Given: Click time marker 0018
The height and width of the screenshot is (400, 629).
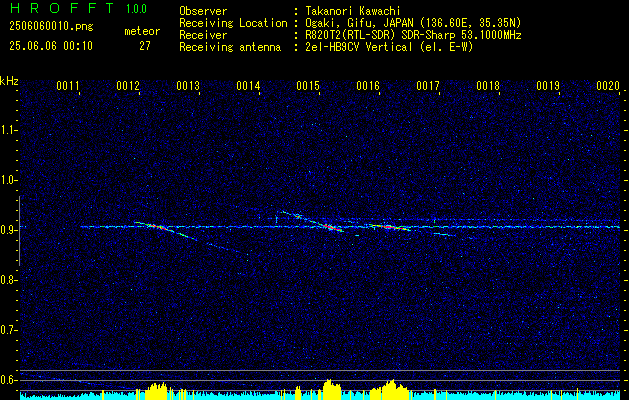Looking at the screenshot, I should [488, 86].
